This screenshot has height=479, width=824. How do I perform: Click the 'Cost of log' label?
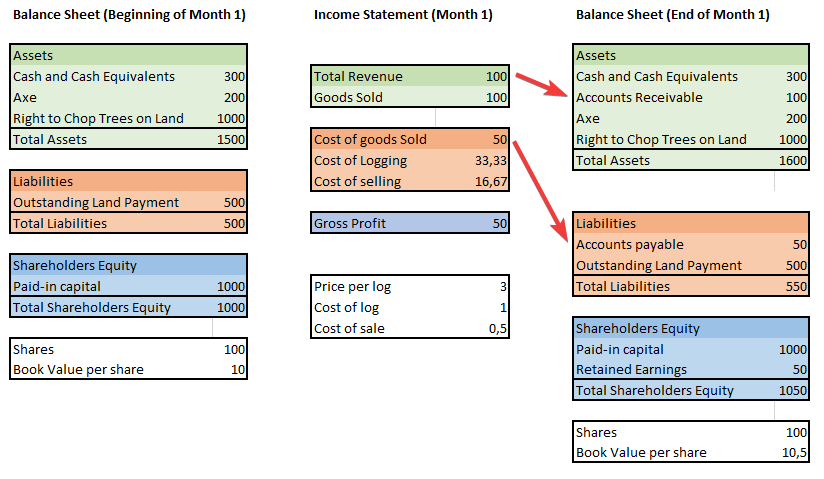[x=346, y=308]
